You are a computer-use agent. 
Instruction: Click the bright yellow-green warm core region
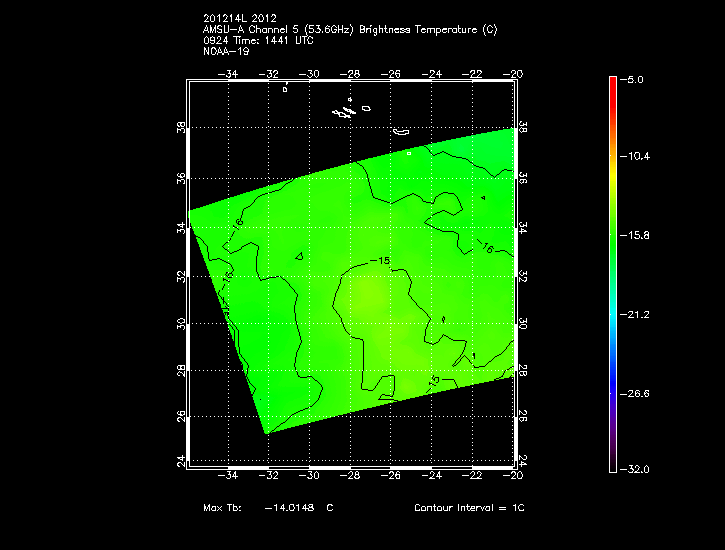[x=368, y=295]
